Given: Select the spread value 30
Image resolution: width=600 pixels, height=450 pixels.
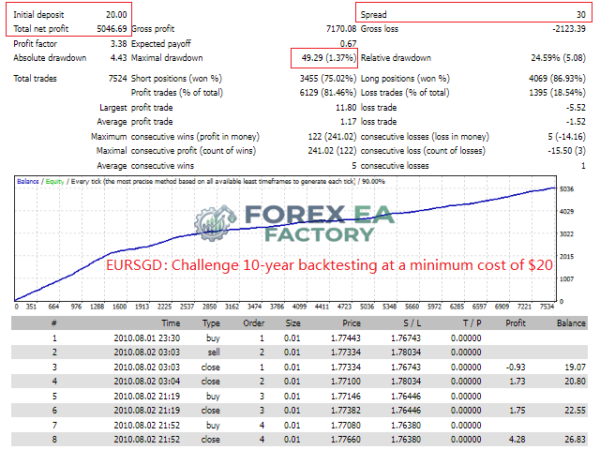Looking at the screenshot, I should coord(581,15).
